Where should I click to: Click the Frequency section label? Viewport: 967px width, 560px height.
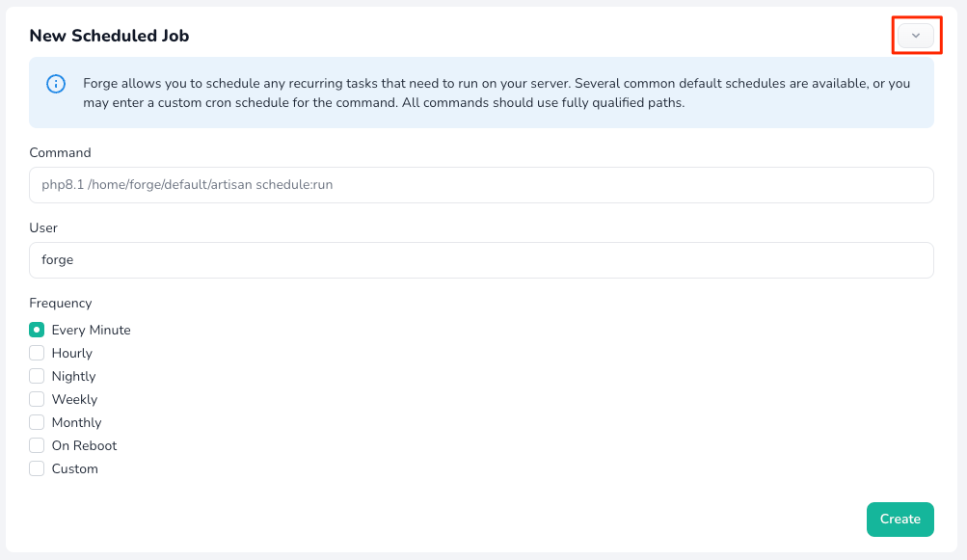click(61, 303)
